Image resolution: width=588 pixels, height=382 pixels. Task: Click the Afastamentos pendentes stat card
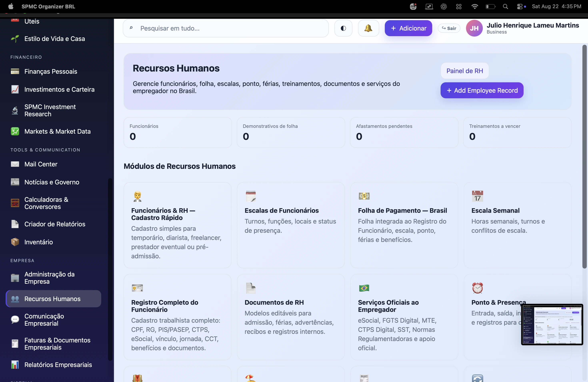coord(404,132)
